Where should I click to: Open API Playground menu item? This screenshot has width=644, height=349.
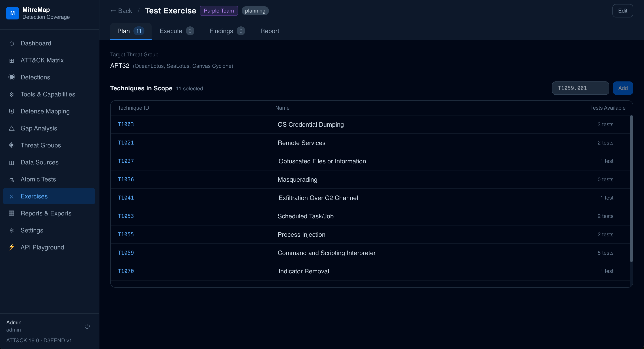pyautogui.click(x=49, y=247)
